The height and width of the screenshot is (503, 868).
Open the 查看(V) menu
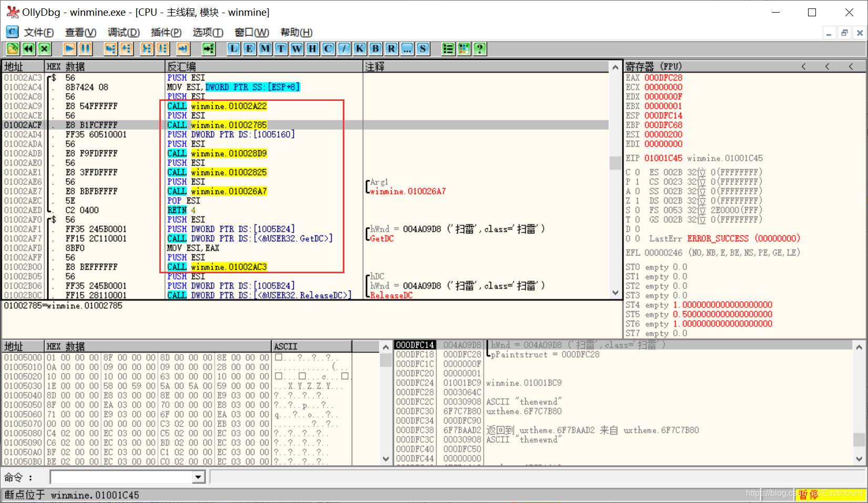(x=80, y=33)
